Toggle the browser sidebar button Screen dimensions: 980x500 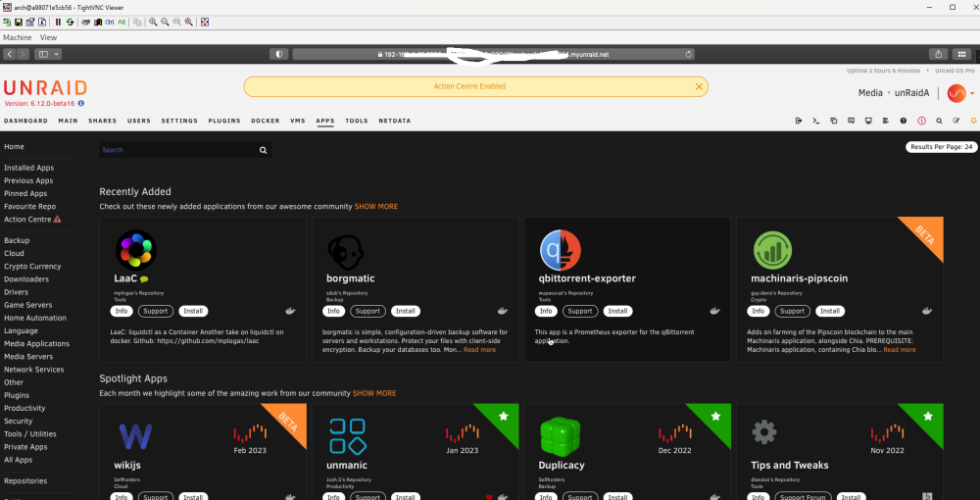(x=43, y=54)
